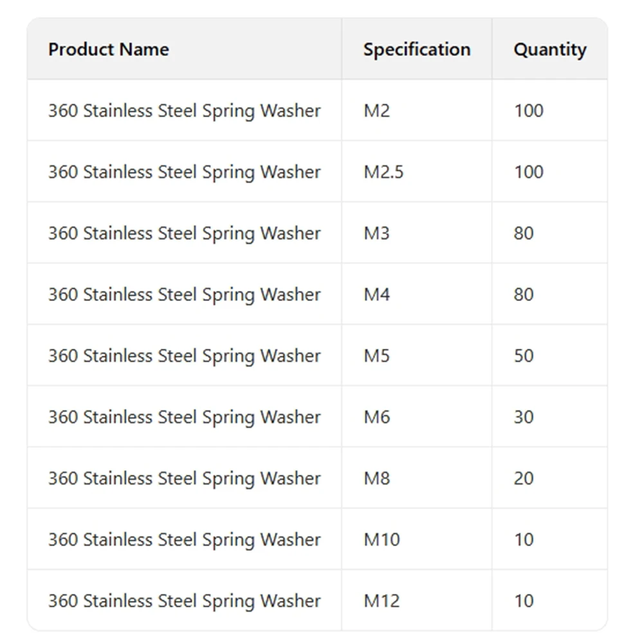
Task: Select the M6 specification cell
Action: pyautogui.click(x=377, y=417)
